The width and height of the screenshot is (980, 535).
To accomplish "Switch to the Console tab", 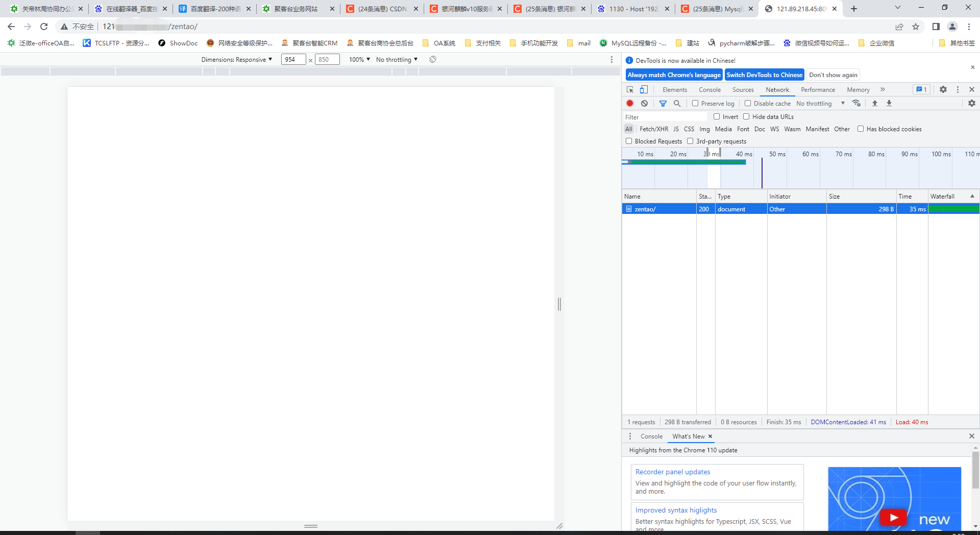I will click(x=709, y=90).
